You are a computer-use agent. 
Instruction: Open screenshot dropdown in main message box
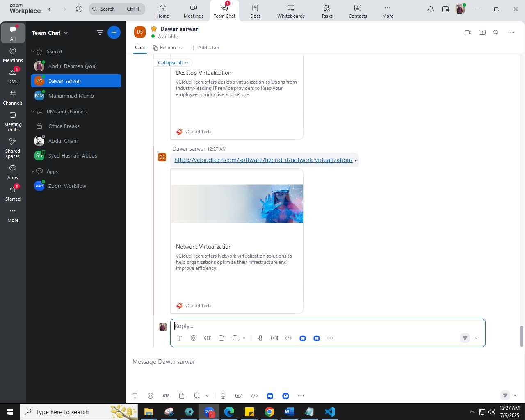tap(207, 396)
